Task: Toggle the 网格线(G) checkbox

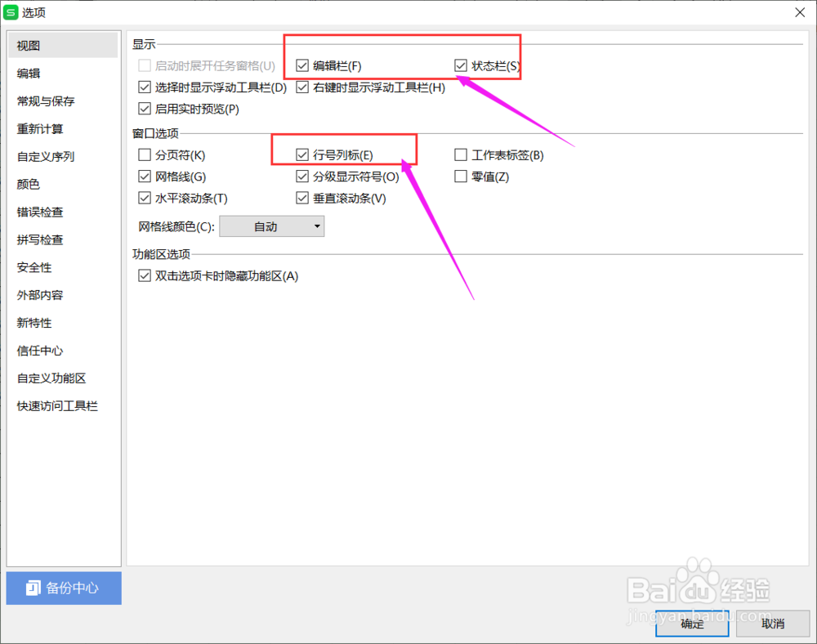Action: [x=145, y=177]
